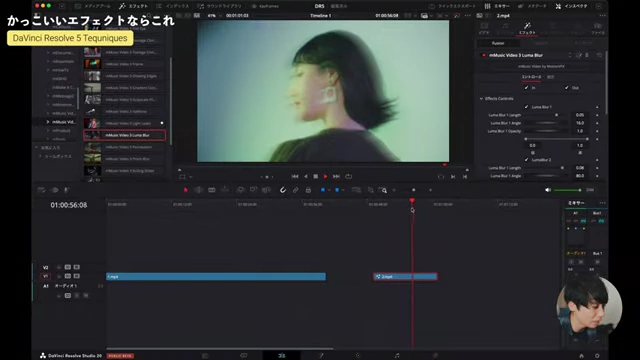Play in reverse button
Image resolution: width=640 pixels, height=360 pixels.
(x=306, y=177)
